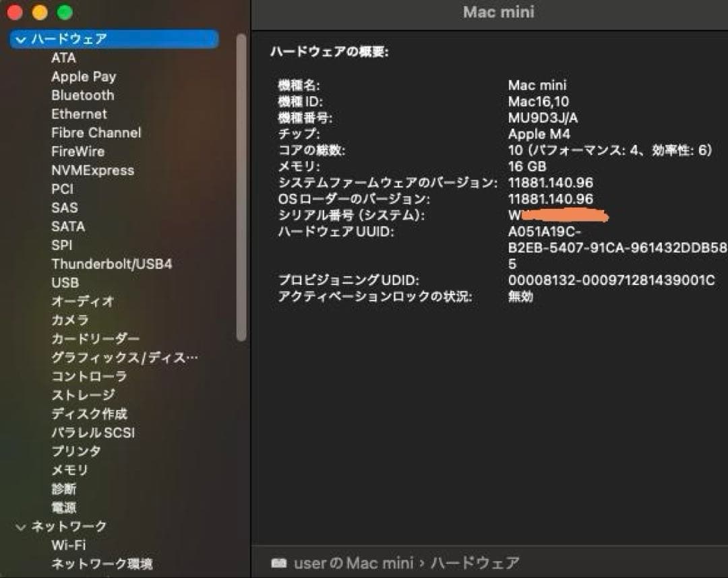Viewport: 728px width, 578px height.
Task: Collapse the ハードウェア section chevron
Action: [20, 40]
